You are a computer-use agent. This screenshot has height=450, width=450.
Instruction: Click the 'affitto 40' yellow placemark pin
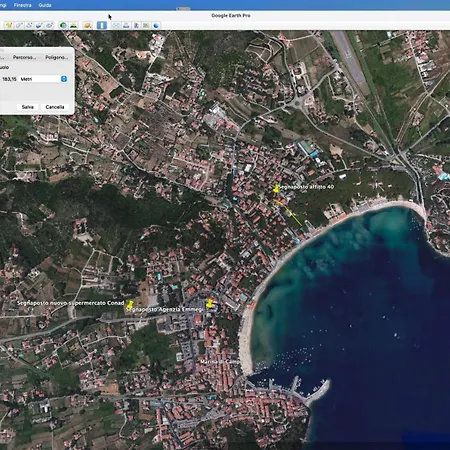(x=276, y=189)
